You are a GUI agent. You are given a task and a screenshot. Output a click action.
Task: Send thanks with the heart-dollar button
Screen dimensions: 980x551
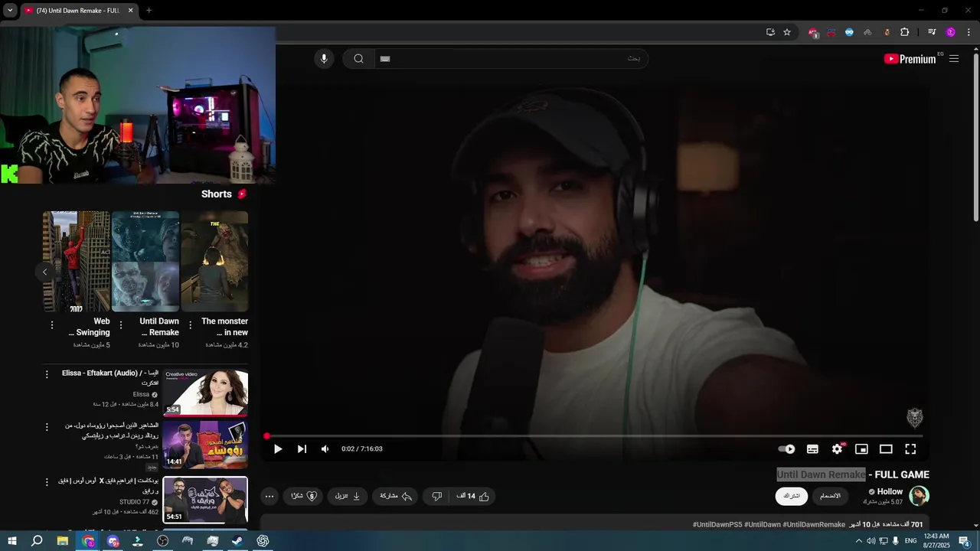(x=304, y=496)
